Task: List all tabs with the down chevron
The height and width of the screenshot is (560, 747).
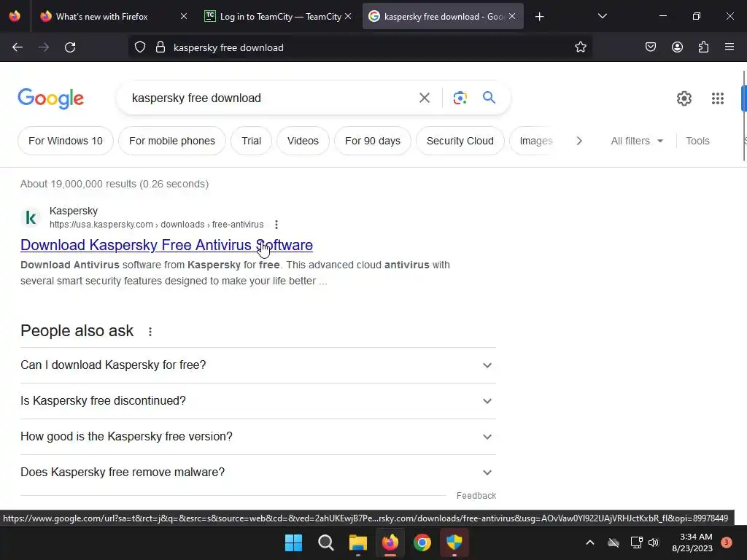Action: (602, 16)
